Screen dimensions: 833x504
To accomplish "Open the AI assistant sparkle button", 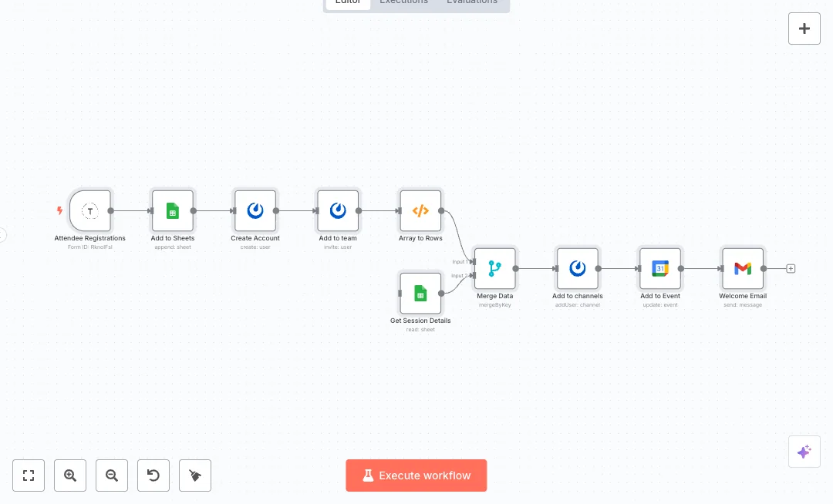I will click(804, 452).
